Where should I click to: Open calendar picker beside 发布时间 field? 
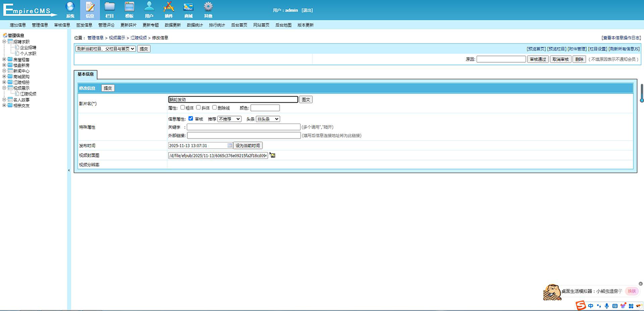230,146
